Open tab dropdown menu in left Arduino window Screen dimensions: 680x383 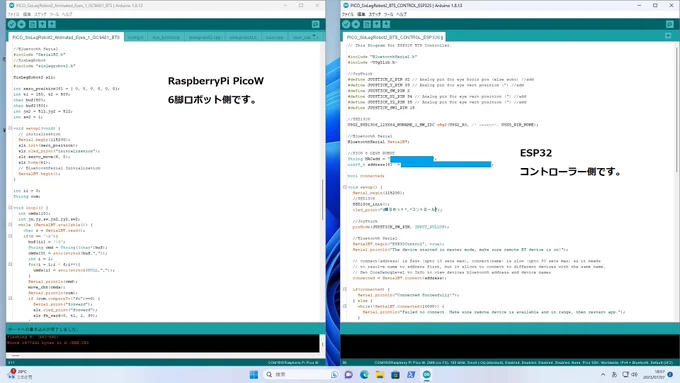pos(314,36)
